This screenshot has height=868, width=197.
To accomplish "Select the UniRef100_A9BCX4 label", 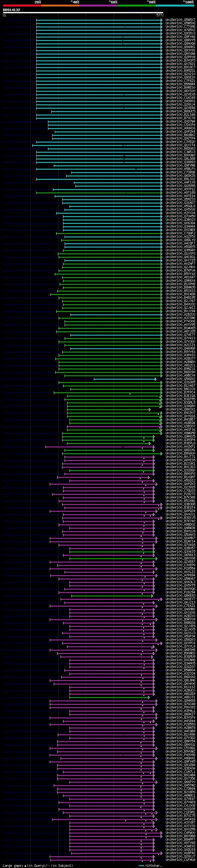I will coord(180,376).
